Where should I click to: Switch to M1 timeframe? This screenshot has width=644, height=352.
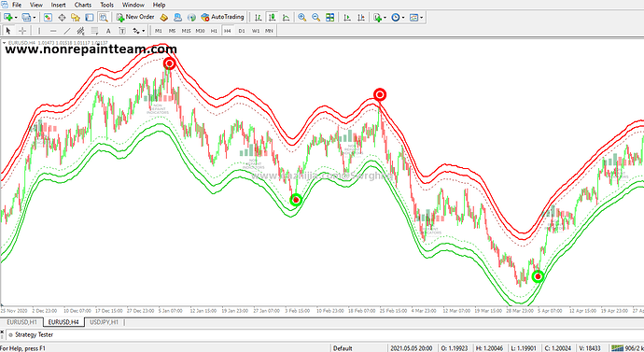[x=159, y=31]
